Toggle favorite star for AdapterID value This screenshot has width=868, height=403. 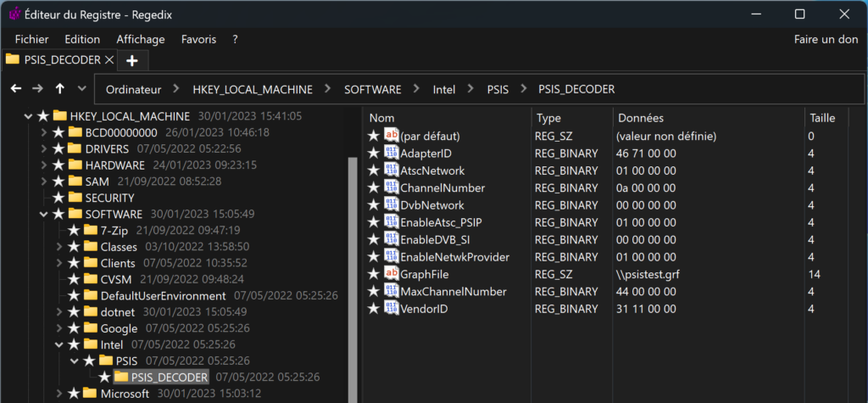(374, 154)
